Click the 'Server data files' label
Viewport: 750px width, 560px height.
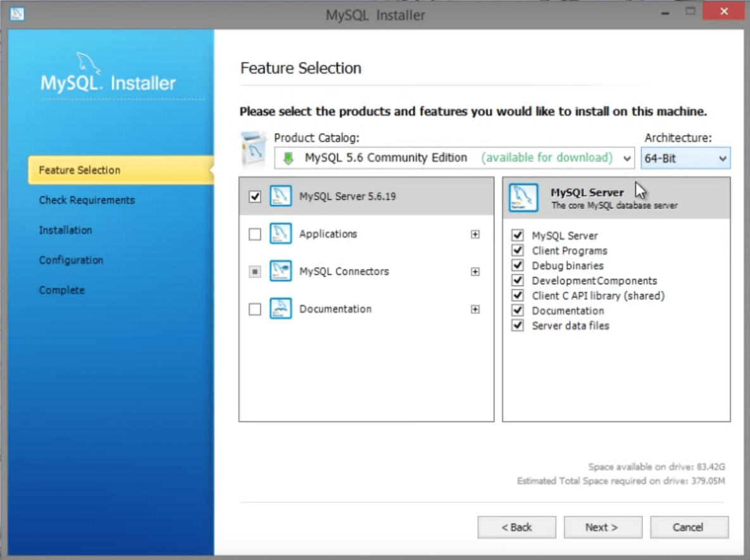571,326
